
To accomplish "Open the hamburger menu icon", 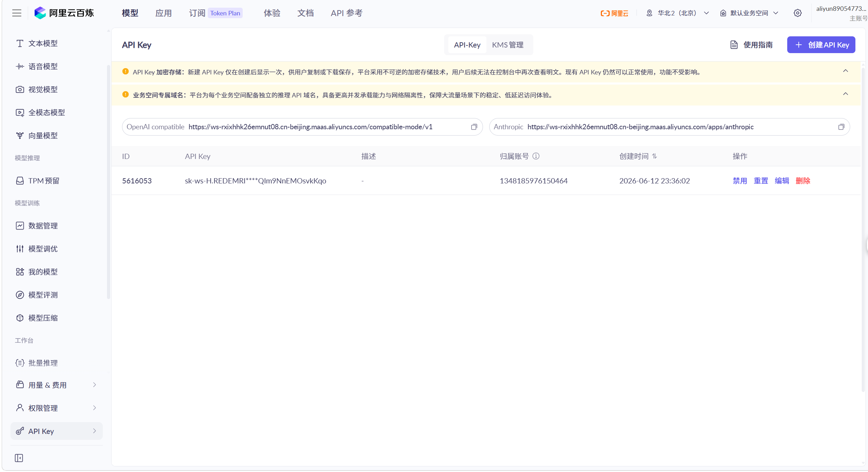I will pyautogui.click(x=17, y=13).
